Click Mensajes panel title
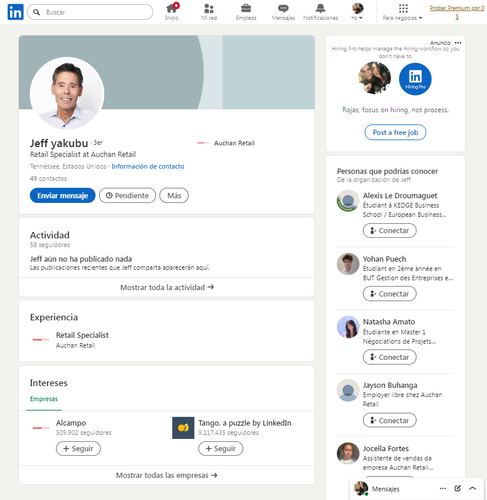 click(x=385, y=489)
